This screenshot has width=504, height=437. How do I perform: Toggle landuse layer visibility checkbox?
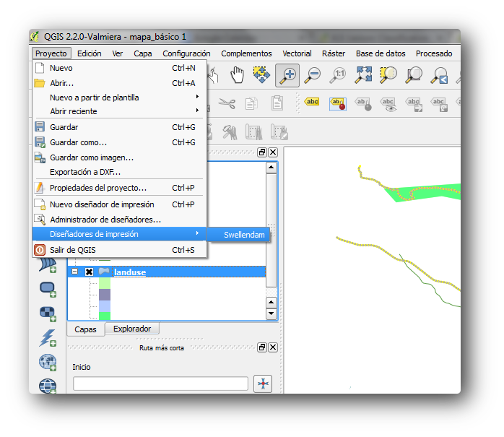[89, 272]
